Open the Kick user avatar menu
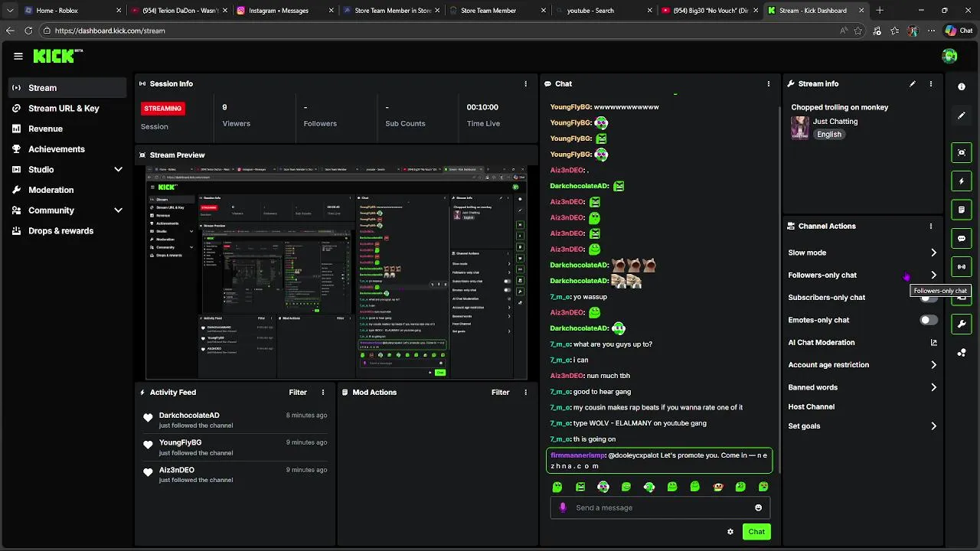The width and height of the screenshot is (980, 551). point(949,56)
